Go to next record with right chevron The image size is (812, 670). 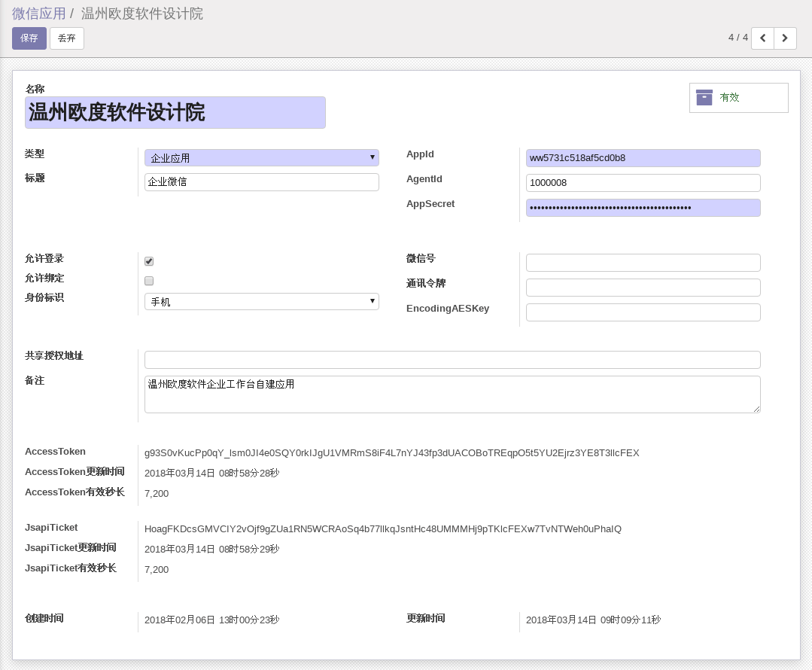pos(785,38)
